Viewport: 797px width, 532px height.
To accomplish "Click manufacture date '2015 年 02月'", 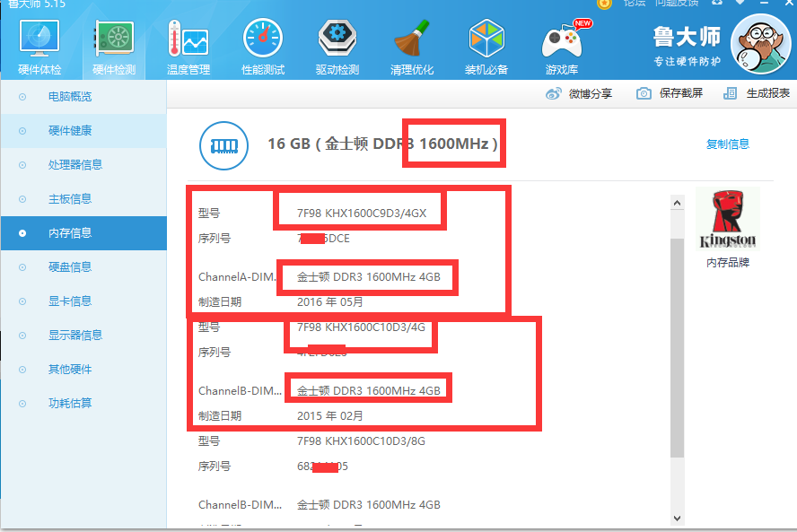I will (330, 416).
